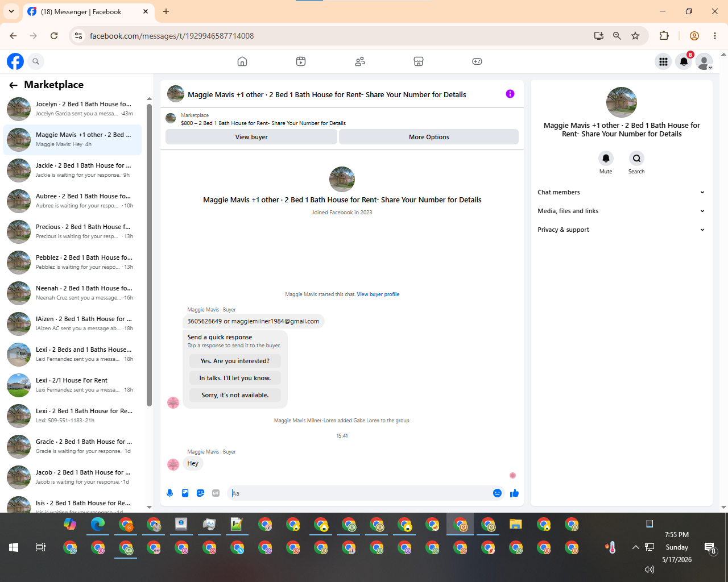Screen dimensions: 728x582
Task: Open conversation information purple info icon
Action: click(x=510, y=94)
